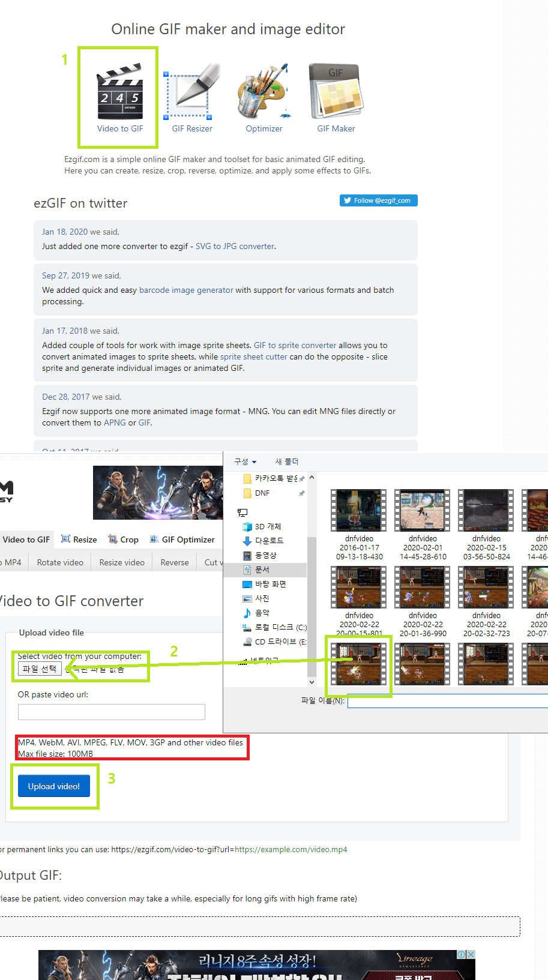
Task: Select dnfvideo 2020-02-01 video thumbnail
Action: (x=423, y=511)
